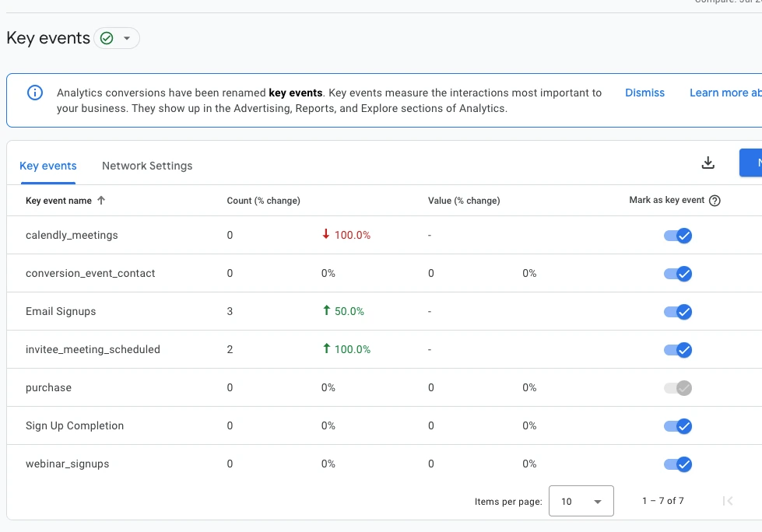Click the sort arrow on Key event name column
Screen dimensions: 762x532
point(101,200)
